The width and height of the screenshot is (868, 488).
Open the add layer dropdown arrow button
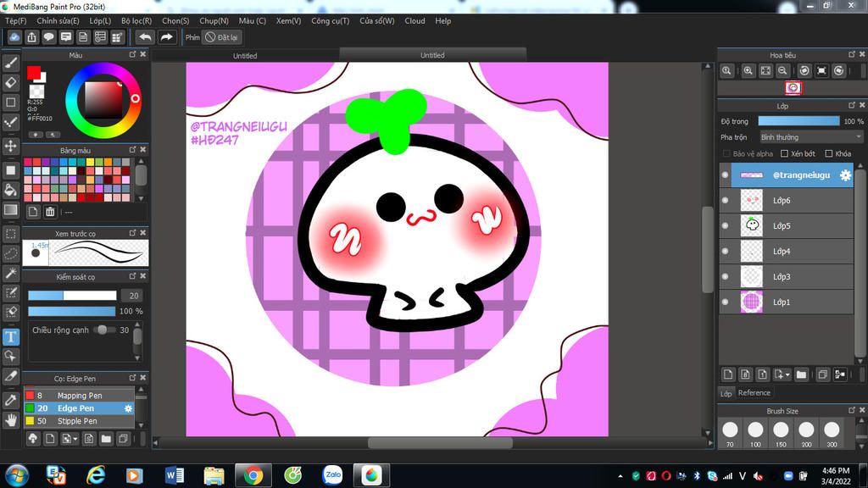pos(782,374)
